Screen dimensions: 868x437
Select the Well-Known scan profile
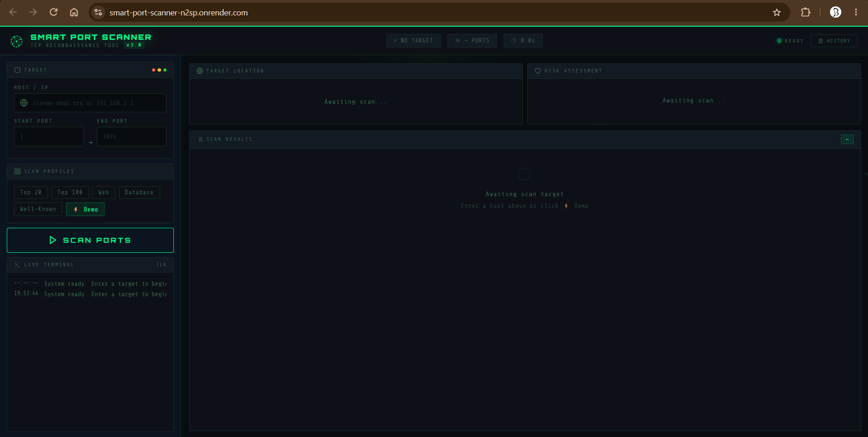38,209
